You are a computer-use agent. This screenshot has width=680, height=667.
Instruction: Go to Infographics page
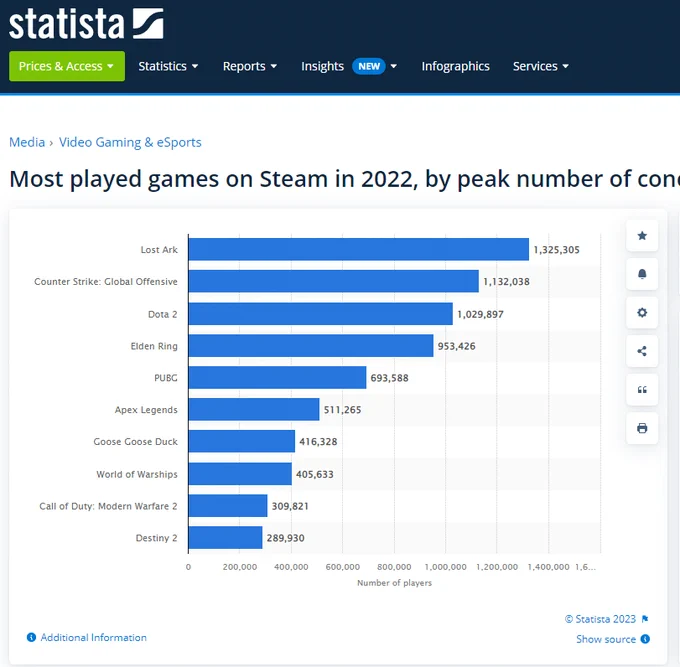pyautogui.click(x=455, y=66)
